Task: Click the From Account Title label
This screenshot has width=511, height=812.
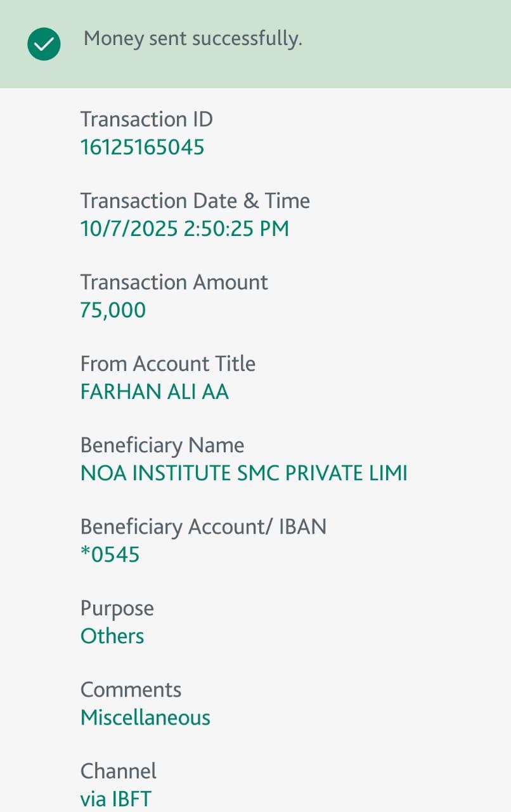Action: pos(167,363)
